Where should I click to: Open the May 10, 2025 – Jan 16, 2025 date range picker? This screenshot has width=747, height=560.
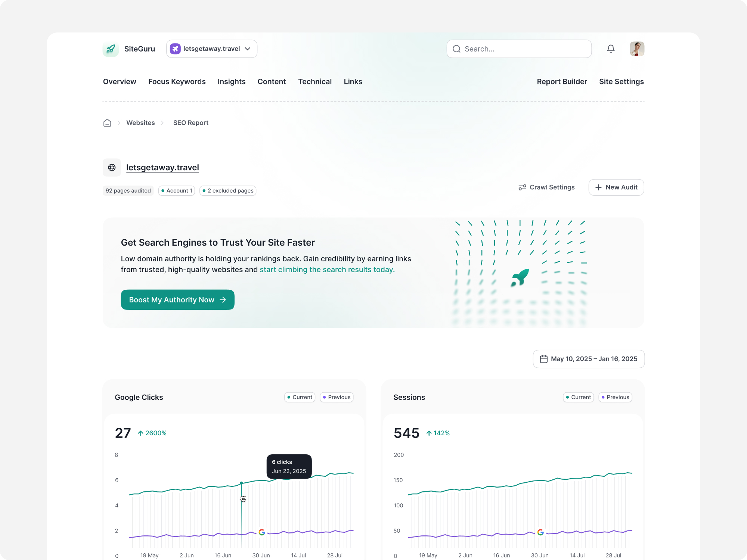[x=589, y=359]
